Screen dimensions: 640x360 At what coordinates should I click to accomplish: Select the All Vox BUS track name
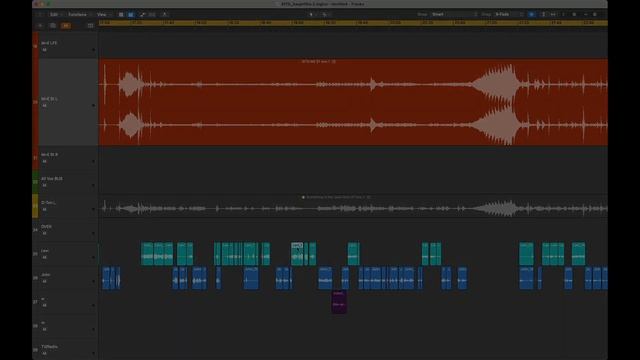[x=52, y=179]
